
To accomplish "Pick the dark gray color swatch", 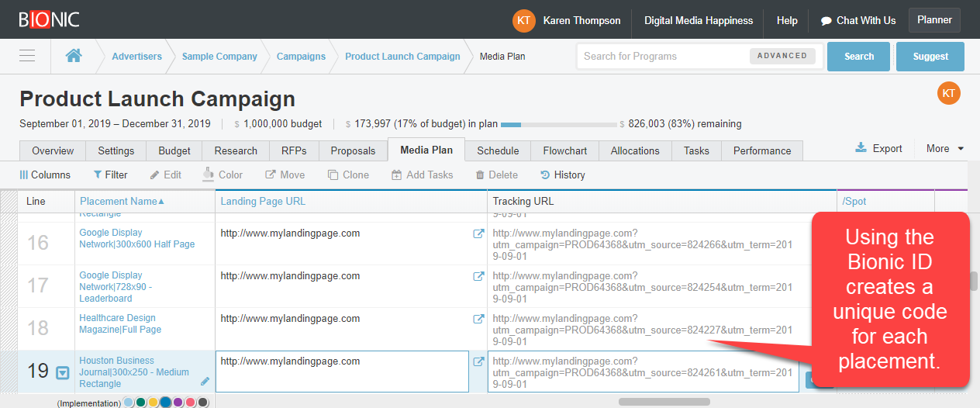I will [203, 403].
